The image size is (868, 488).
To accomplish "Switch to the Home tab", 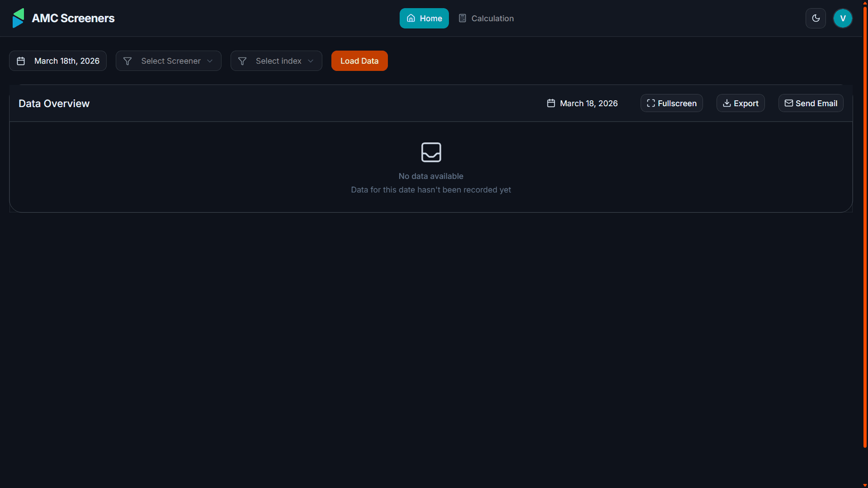I will pyautogui.click(x=424, y=18).
